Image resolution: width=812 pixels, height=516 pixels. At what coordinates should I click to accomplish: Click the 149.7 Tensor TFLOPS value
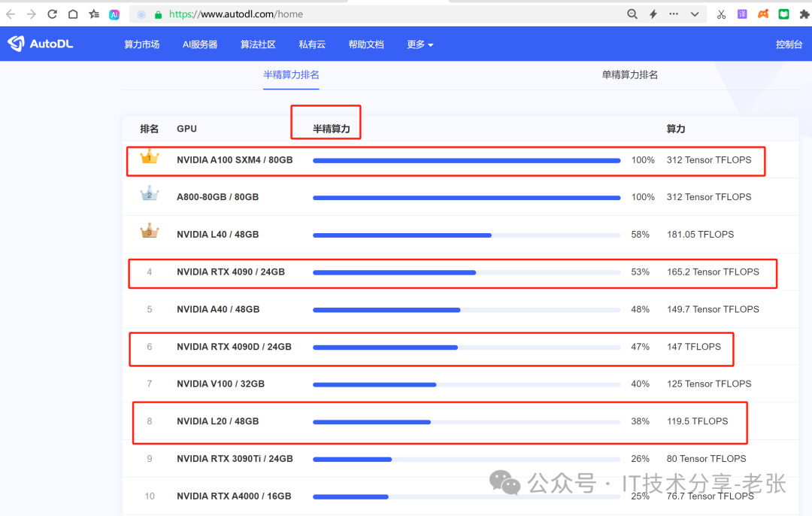[713, 309]
